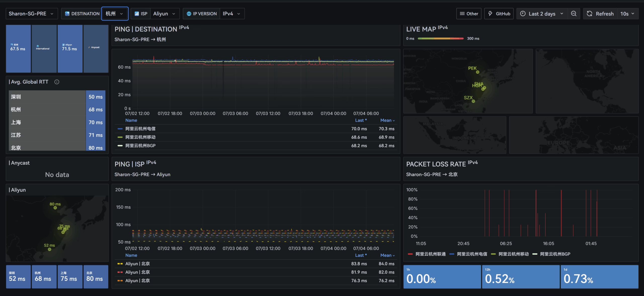Toggle 阿里云杭州BGP in packet loss legend
Image resolution: width=644 pixels, height=296 pixels.
pyautogui.click(x=555, y=254)
